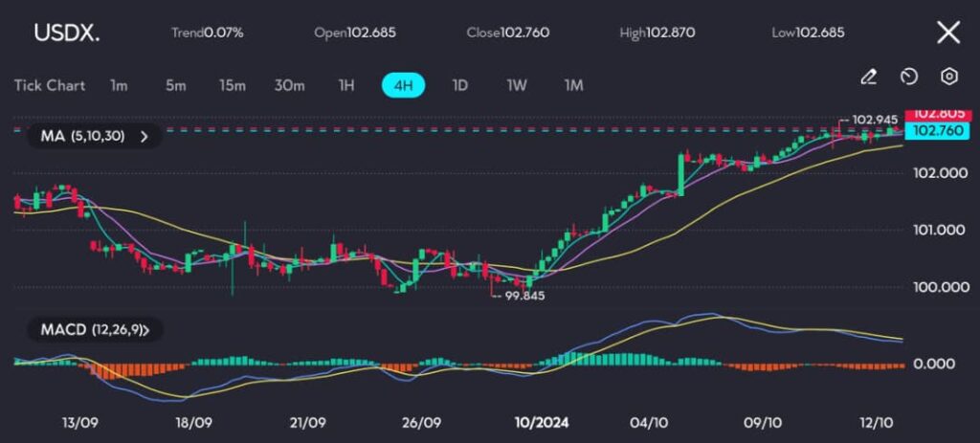Choose the 5m timeframe
The width and height of the screenshot is (980, 443).
175,85
